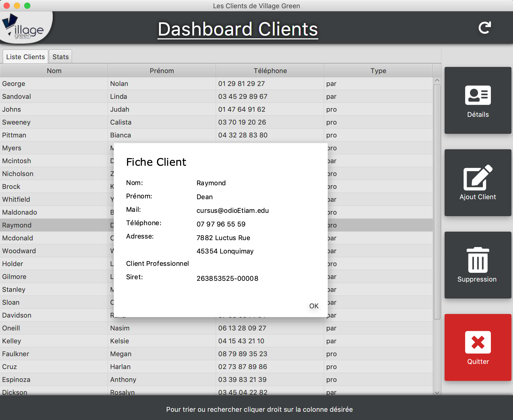This screenshot has height=420, width=513.
Task: Click the Ajout Client pencil button
Action: (478, 183)
